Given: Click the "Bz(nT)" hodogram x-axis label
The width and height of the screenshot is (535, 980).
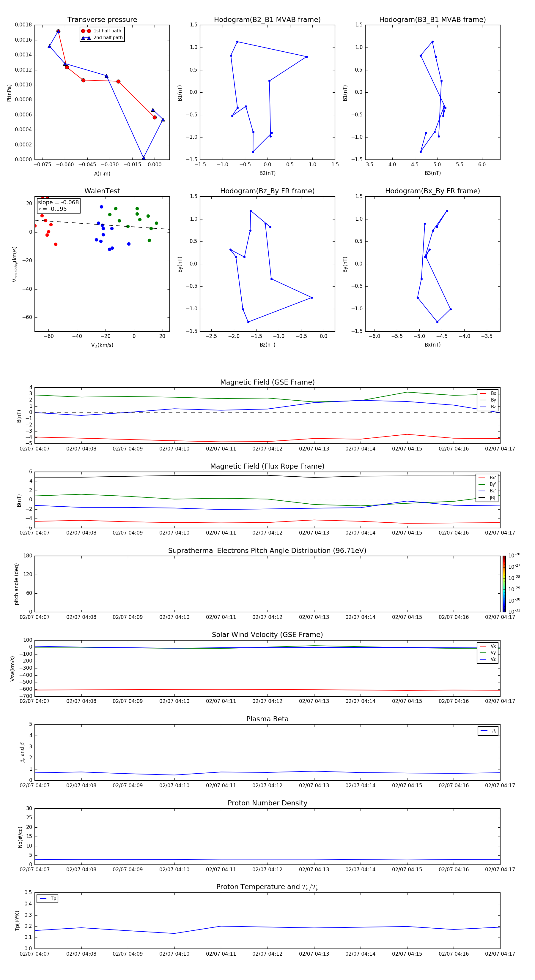Looking at the screenshot, I should (267, 345).
